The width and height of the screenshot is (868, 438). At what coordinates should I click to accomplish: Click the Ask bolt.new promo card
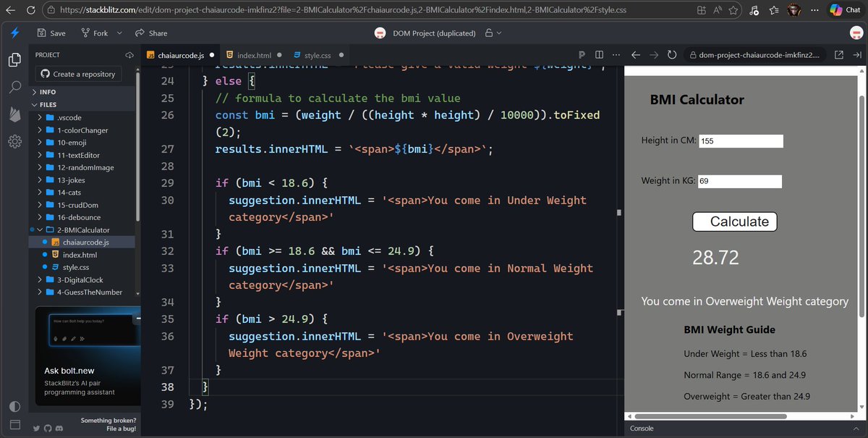click(87, 354)
